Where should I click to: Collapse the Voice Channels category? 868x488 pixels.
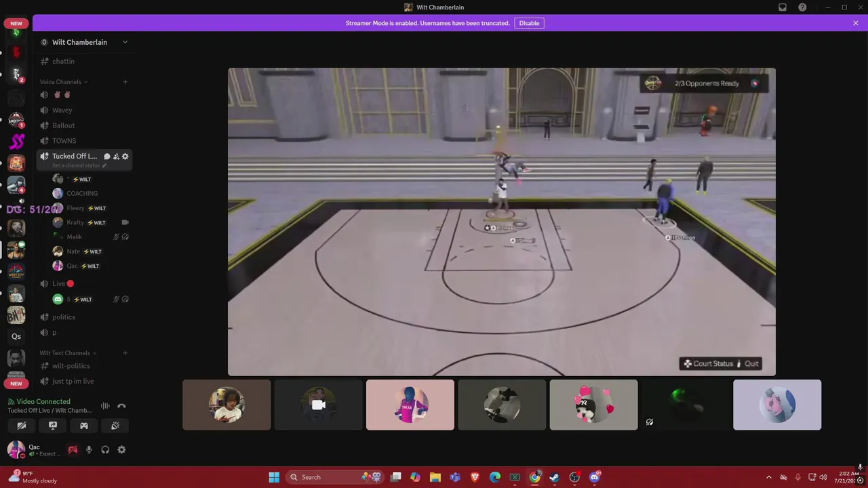tap(64, 82)
